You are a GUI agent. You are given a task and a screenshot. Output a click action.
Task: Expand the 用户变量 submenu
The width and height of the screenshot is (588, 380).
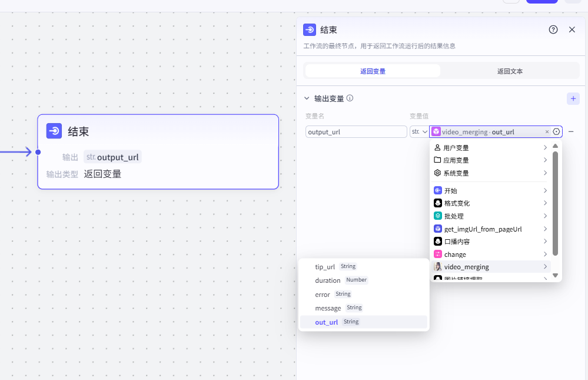tap(490, 148)
